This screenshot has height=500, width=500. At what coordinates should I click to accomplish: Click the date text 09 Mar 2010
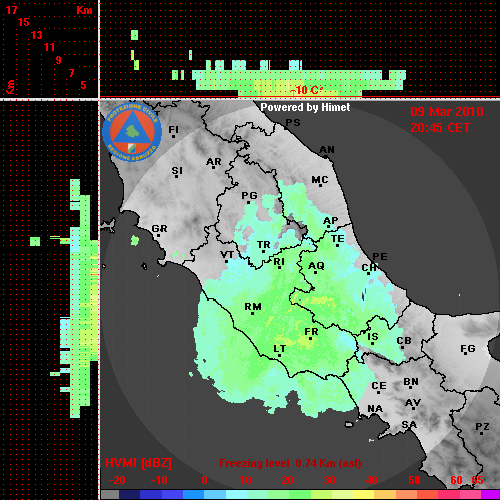(x=447, y=112)
